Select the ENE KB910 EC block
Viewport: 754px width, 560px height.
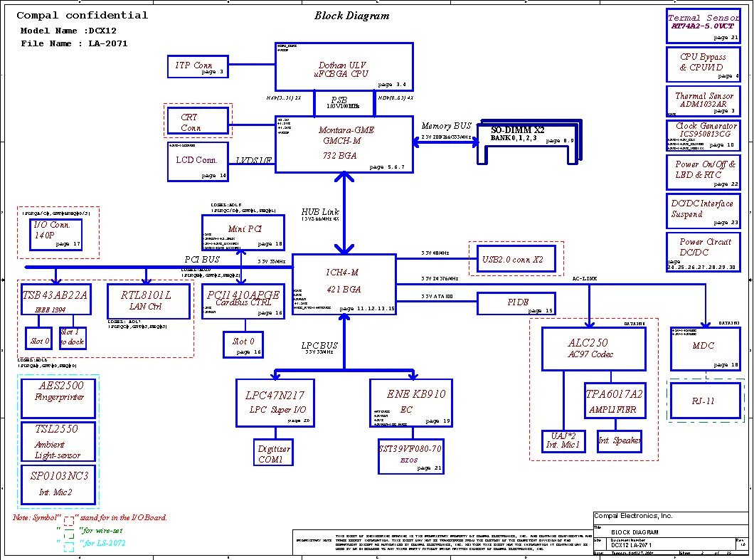[x=410, y=403]
